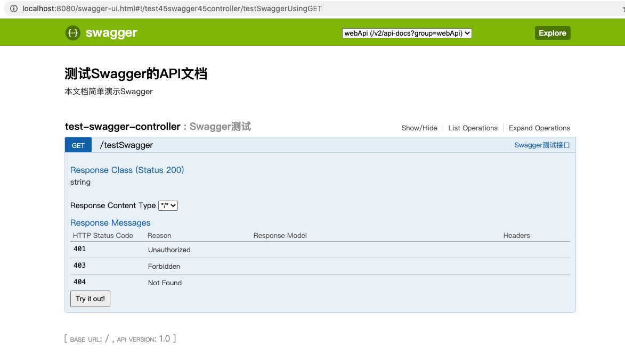The image size is (625, 364).
Task: Click the HTTP Status Code column header
Action: tap(103, 235)
